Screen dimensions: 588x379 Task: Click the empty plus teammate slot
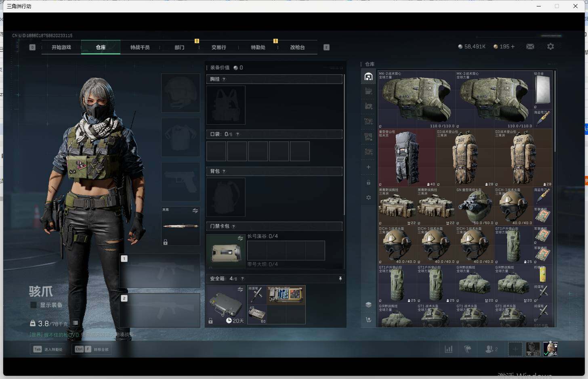click(515, 349)
